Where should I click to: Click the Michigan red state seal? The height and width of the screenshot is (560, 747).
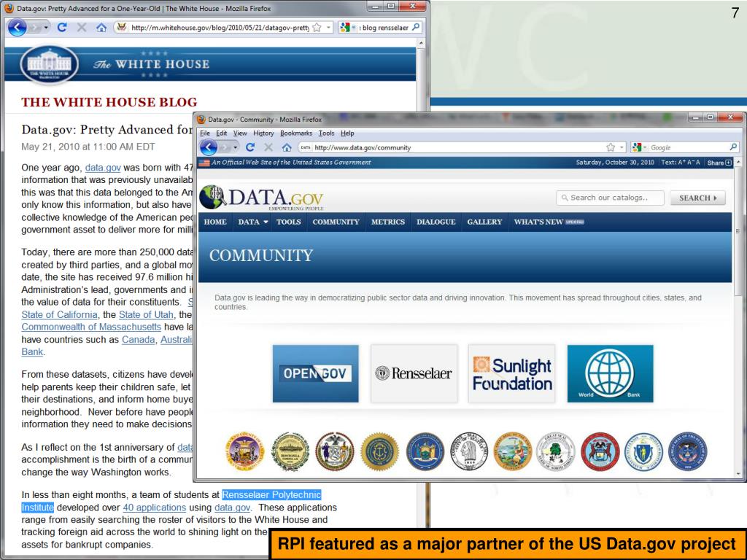coord(600,451)
